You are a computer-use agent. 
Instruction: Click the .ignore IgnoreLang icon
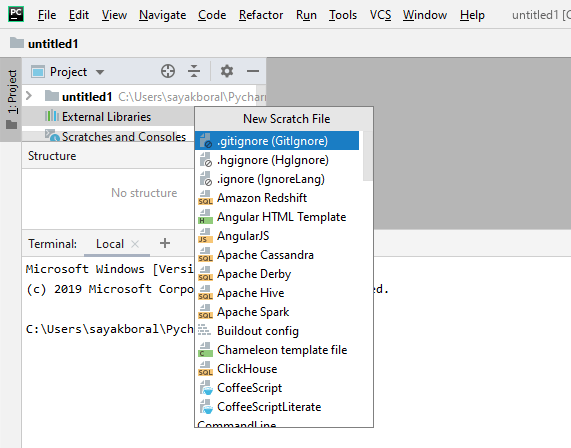pos(206,178)
